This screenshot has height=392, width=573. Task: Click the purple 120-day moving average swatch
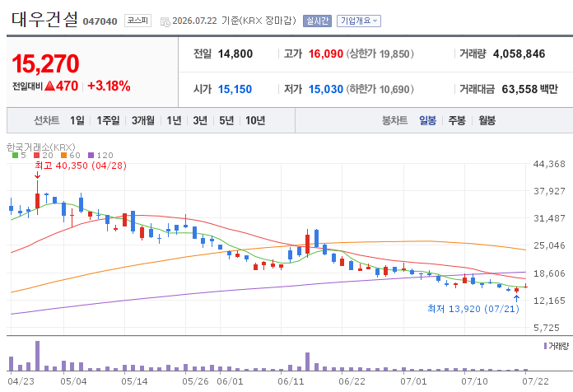(x=91, y=156)
